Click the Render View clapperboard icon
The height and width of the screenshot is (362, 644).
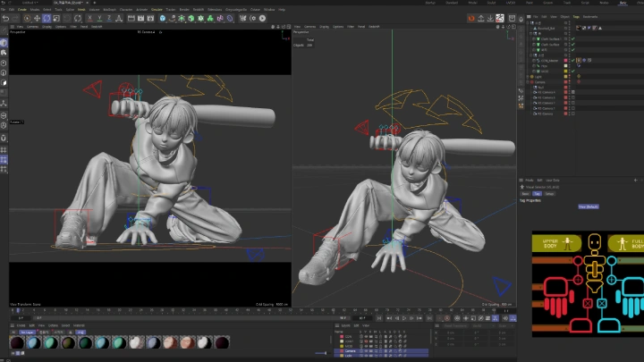coord(130,18)
